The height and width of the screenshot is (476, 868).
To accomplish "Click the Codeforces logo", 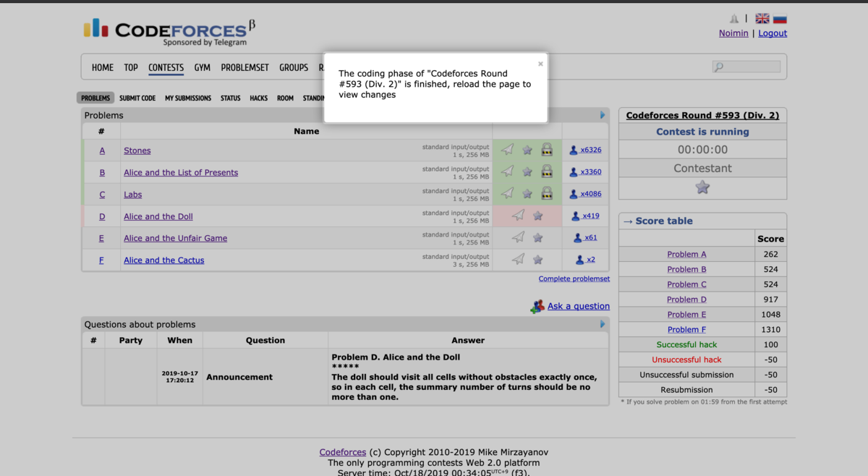I will [x=169, y=31].
